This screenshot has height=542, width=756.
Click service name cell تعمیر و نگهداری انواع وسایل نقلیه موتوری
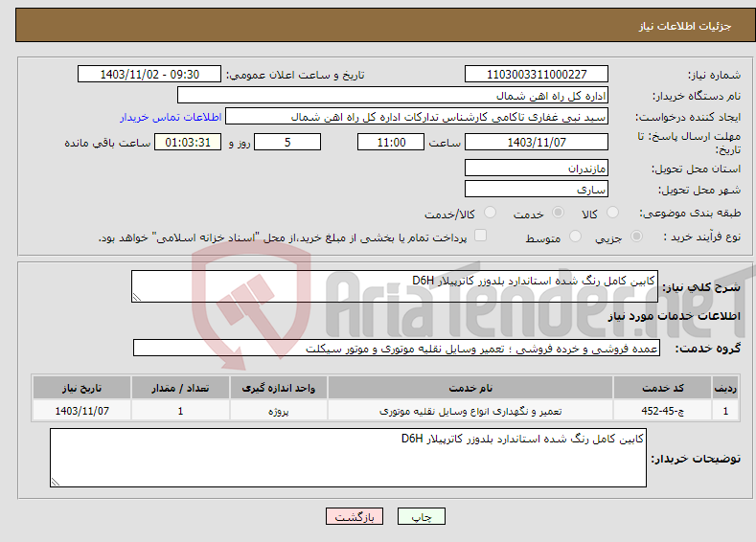pos(470,411)
